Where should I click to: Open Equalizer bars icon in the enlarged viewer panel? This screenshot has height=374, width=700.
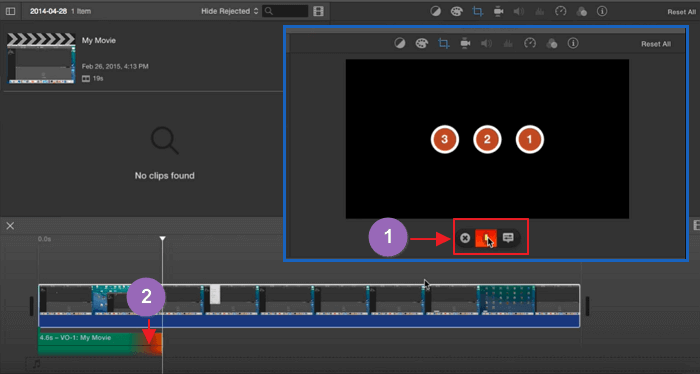click(508, 43)
